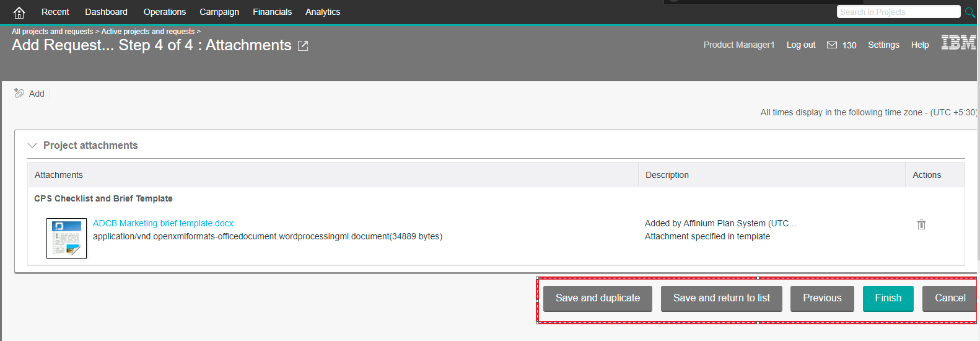This screenshot has width=980, height=341.
Task: Click the Home icon in navigation bar
Action: coord(19,12)
